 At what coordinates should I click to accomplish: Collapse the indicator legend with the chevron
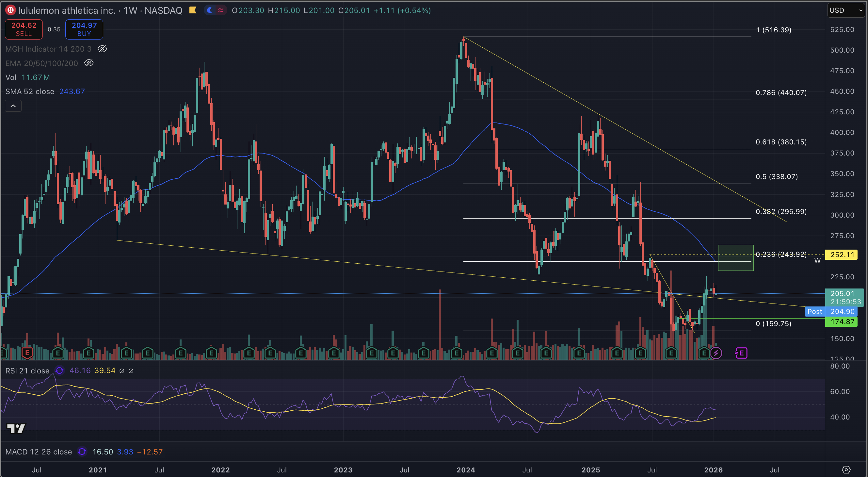(x=13, y=106)
